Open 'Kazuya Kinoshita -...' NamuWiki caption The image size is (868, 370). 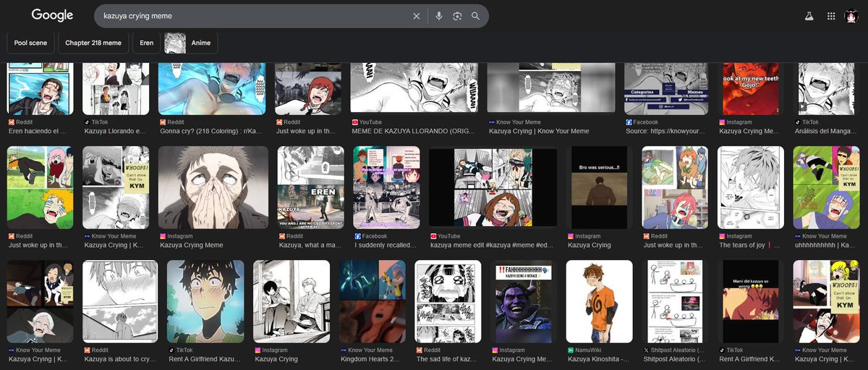click(x=598, y=359)
